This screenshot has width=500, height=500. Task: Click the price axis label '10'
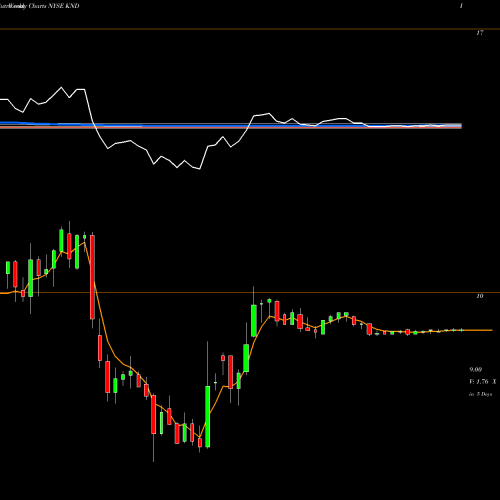(480, 296)
